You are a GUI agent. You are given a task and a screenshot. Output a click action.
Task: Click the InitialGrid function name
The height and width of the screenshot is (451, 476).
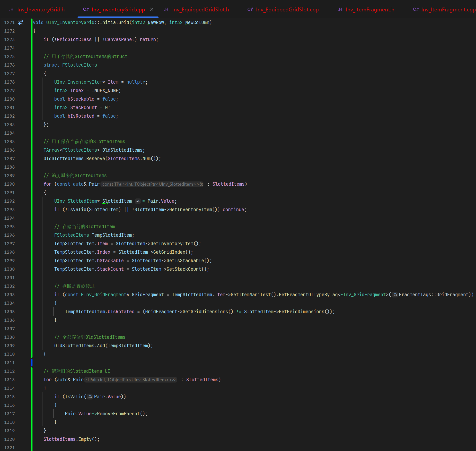[114, 22]
